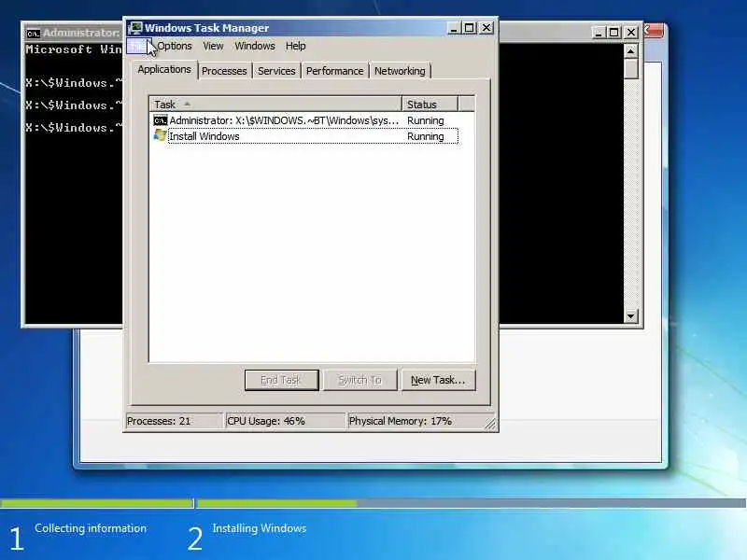The height and width of the screenshot is (560, 747).
Task: Click the Switch To button
Action: point(360,380)
